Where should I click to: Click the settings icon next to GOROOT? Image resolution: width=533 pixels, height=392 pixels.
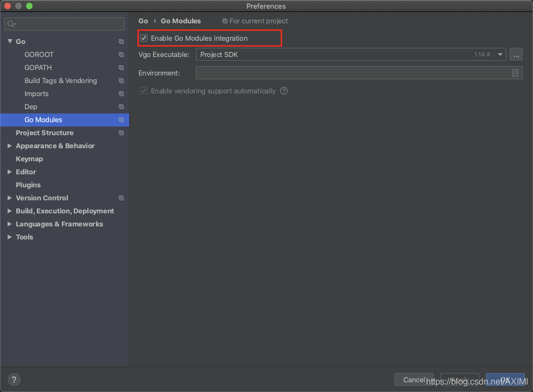click(120, 54)
